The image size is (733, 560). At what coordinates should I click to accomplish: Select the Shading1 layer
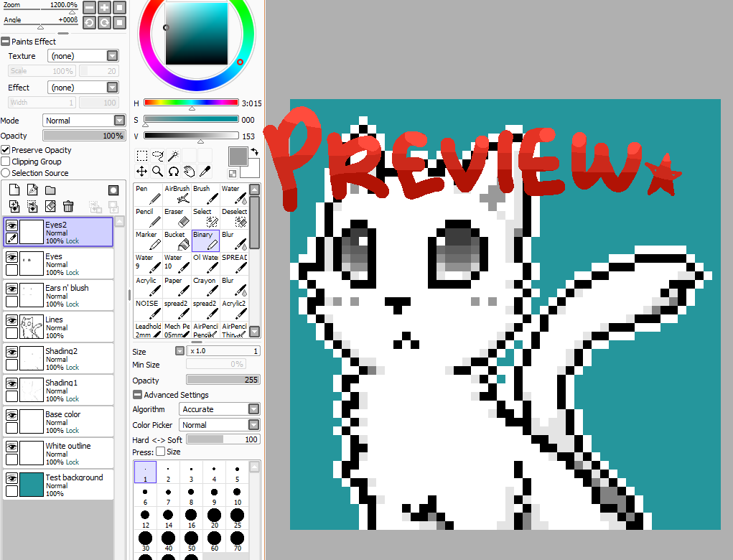coord(58,391)
